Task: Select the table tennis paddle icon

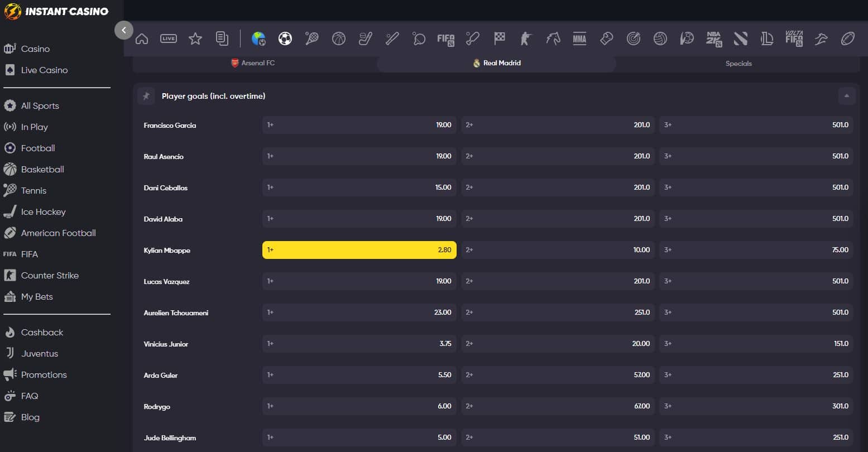Action: [x=419, y=39]
